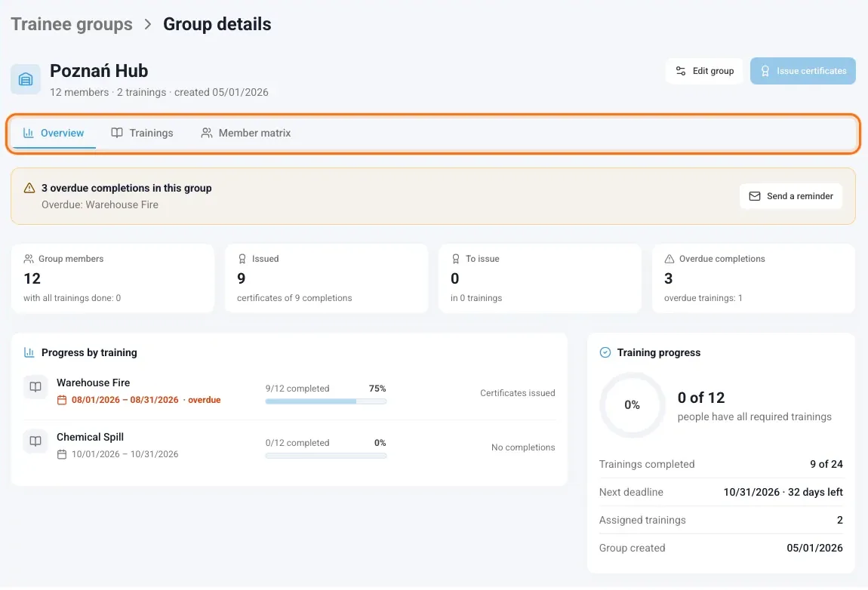Viewport: 868px width, 590px height.
Task: Open the Warehouse Fire training title
Action: coord(93,383)
